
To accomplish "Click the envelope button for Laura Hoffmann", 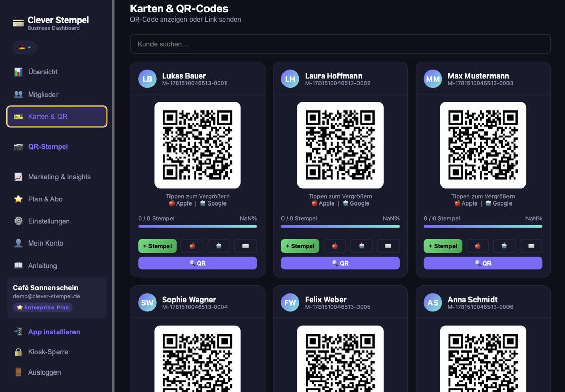I will 388,246.
